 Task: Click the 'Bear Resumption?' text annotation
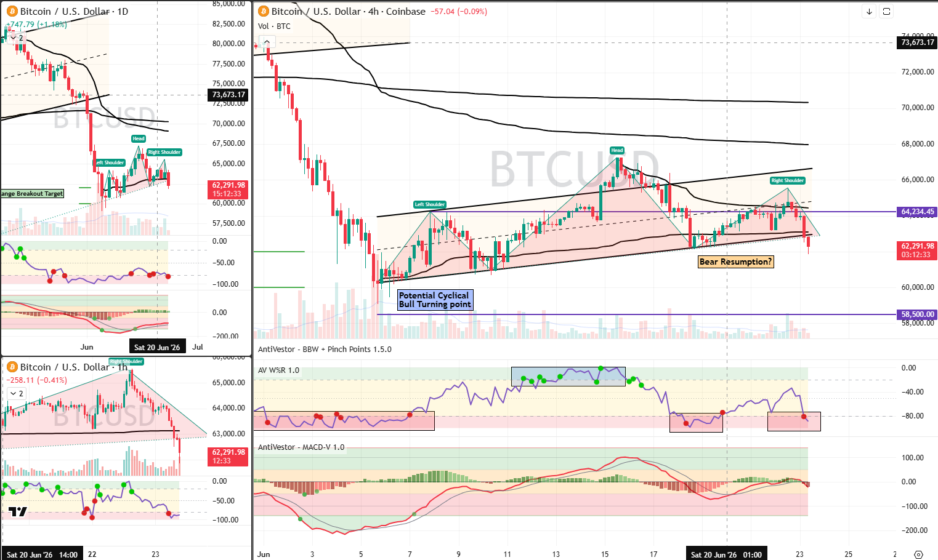[735, 262]
